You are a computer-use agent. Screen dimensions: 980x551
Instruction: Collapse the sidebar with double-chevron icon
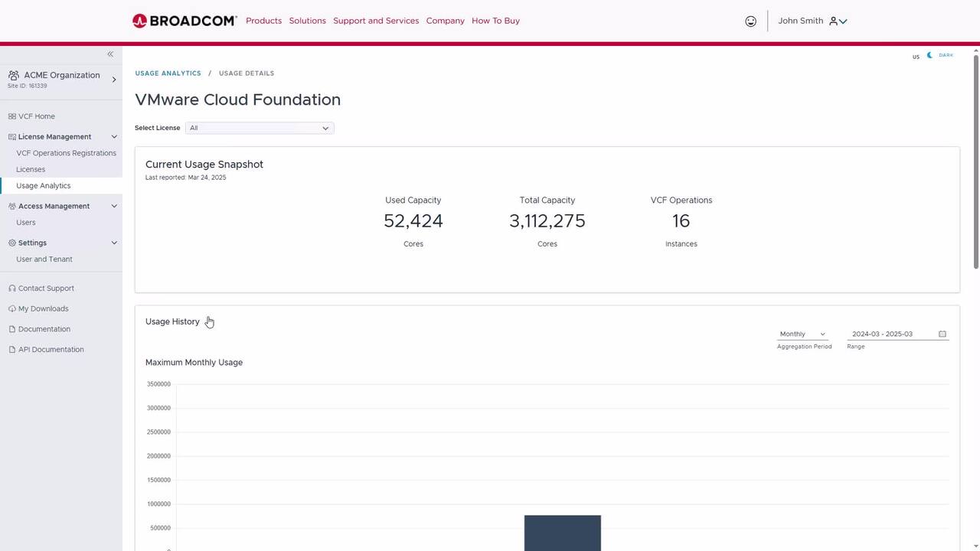click(x=110, y=54)
